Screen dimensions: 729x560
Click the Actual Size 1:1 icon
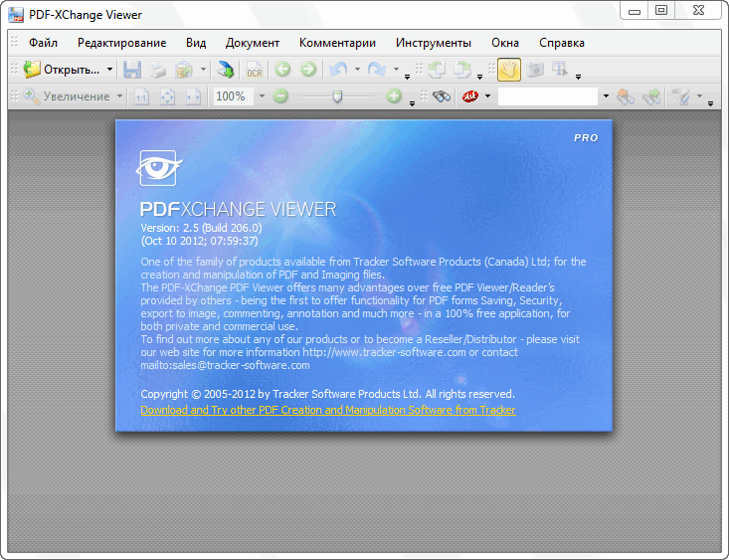pyautogui.click(x=142, y=96)
